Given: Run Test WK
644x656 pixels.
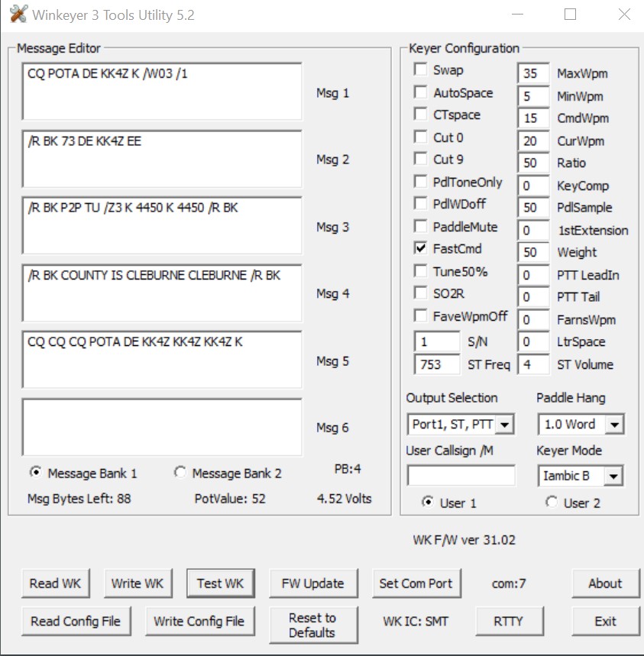Looking at the screenshot, I should [x=220, y=583].
